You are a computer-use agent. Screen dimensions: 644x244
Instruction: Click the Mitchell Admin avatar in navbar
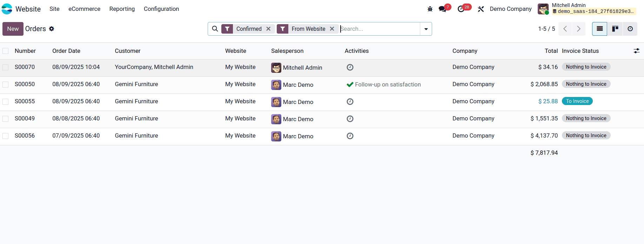[x=543, y=9]
